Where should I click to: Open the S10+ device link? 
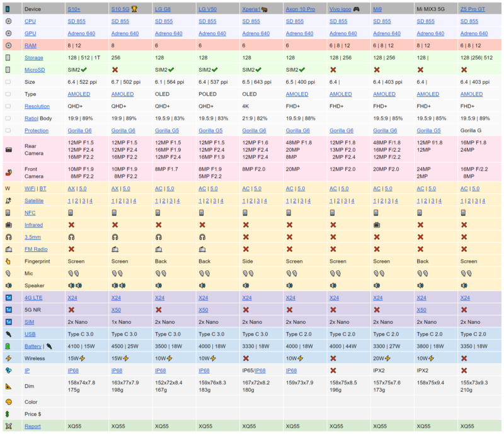point(74,9)
